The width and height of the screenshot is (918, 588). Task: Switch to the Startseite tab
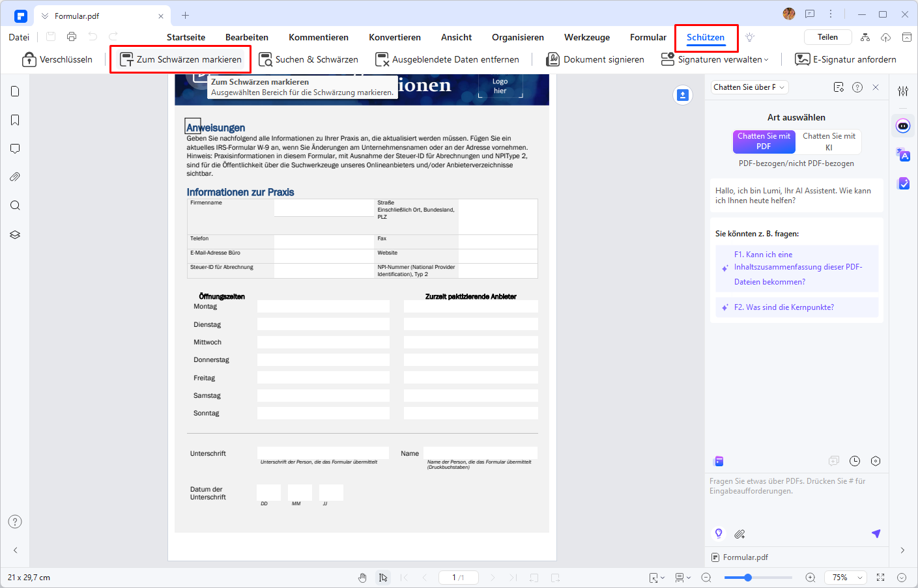point(186,37)
